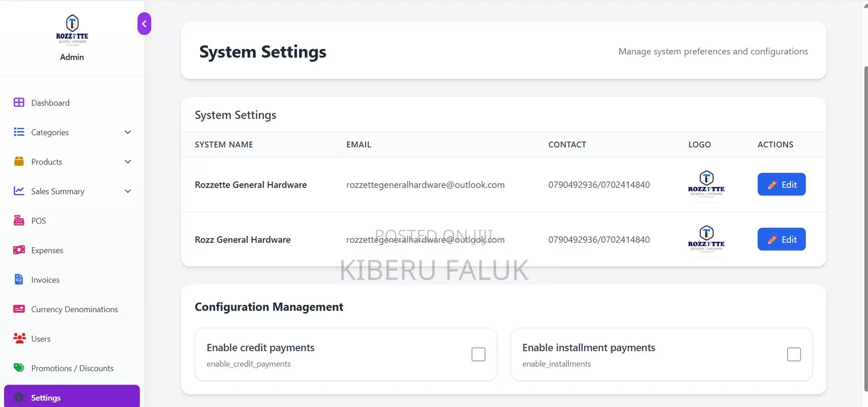
Task: Click the Categories list icon
Action: (x=19, y=132)
